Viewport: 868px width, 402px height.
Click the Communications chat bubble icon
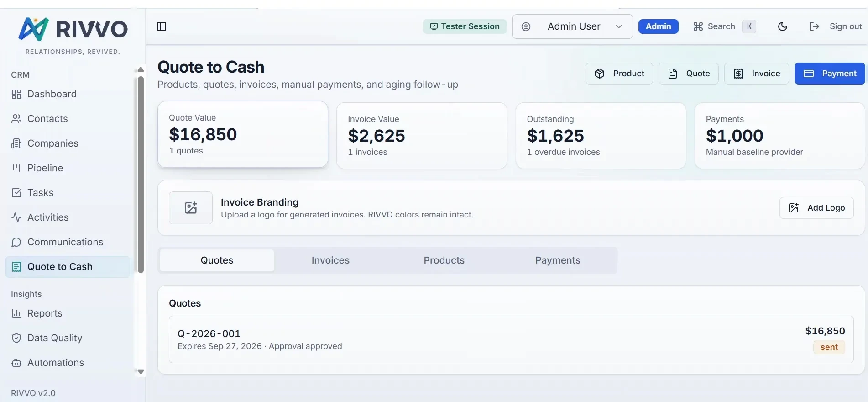(16, 242)
